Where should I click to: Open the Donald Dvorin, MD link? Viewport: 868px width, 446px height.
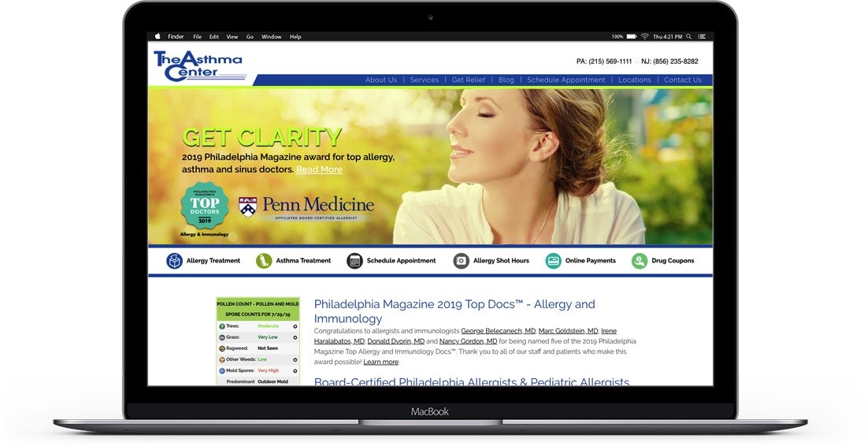[x=396, y=341]
